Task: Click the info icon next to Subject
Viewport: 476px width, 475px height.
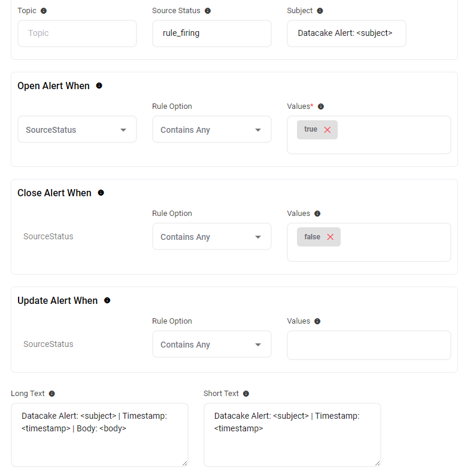Action: [x=320, y=11]
